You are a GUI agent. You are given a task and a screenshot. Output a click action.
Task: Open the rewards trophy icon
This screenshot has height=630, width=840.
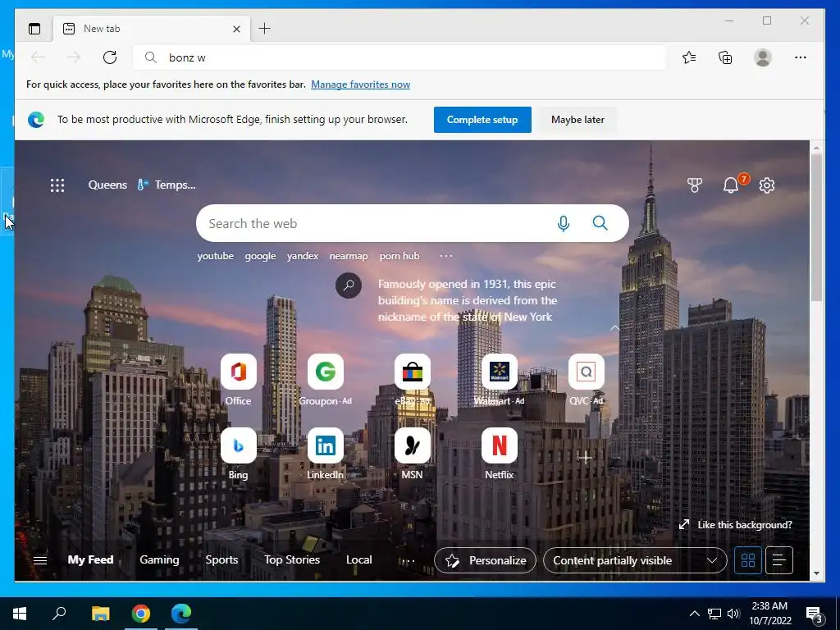click(694, 185)
